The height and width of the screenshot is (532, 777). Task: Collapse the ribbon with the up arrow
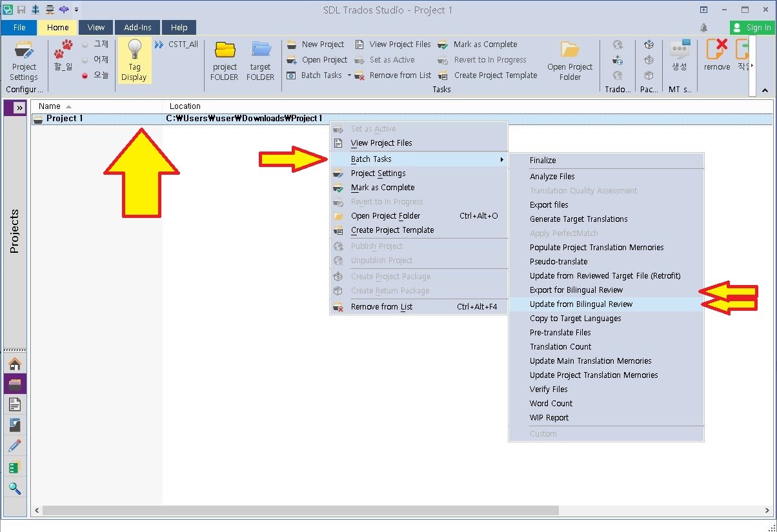[765, 90]
